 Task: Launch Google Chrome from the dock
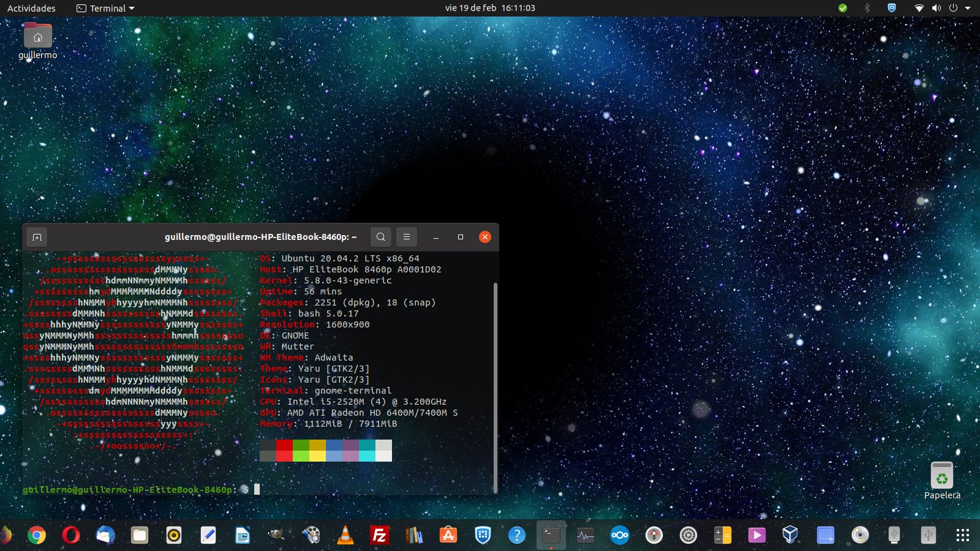click(37, 536)
